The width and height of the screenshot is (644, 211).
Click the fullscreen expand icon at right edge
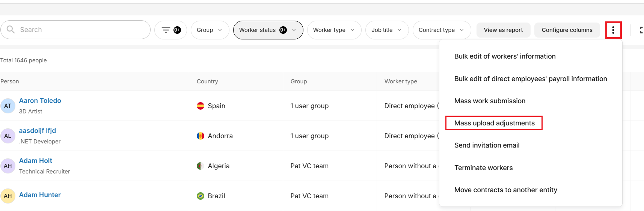[641, 30]
